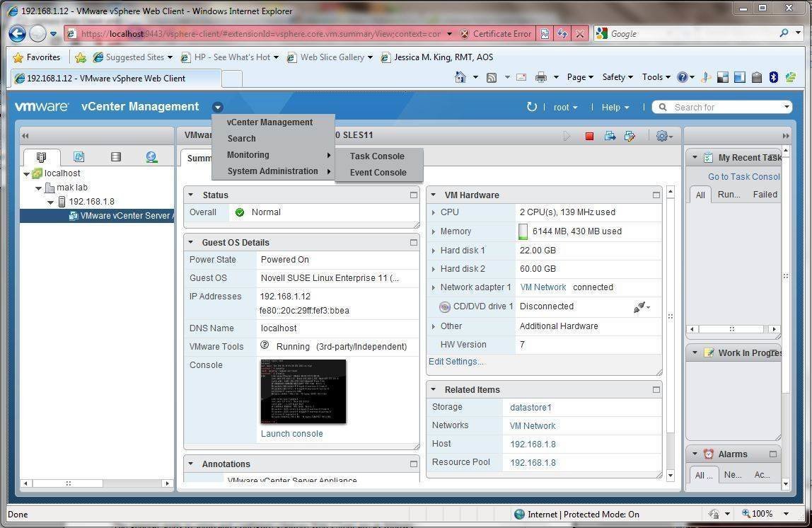The width and height of the screenshot is (812, 528).
Task: Click the browser Back arrow button
Action: (17, 34)
